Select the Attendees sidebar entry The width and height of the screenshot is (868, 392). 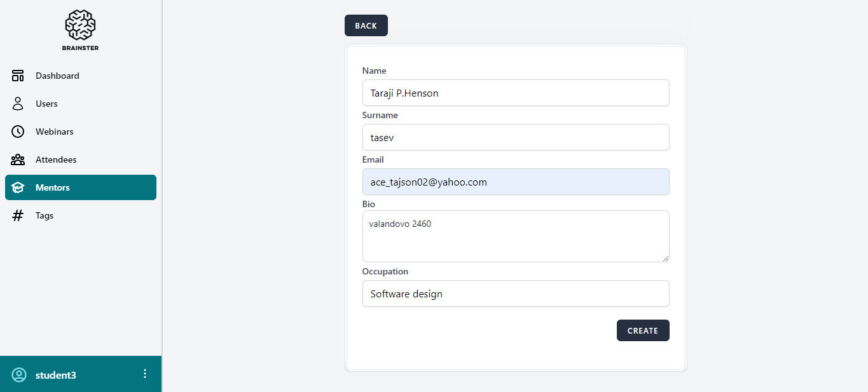click(56, 159)
